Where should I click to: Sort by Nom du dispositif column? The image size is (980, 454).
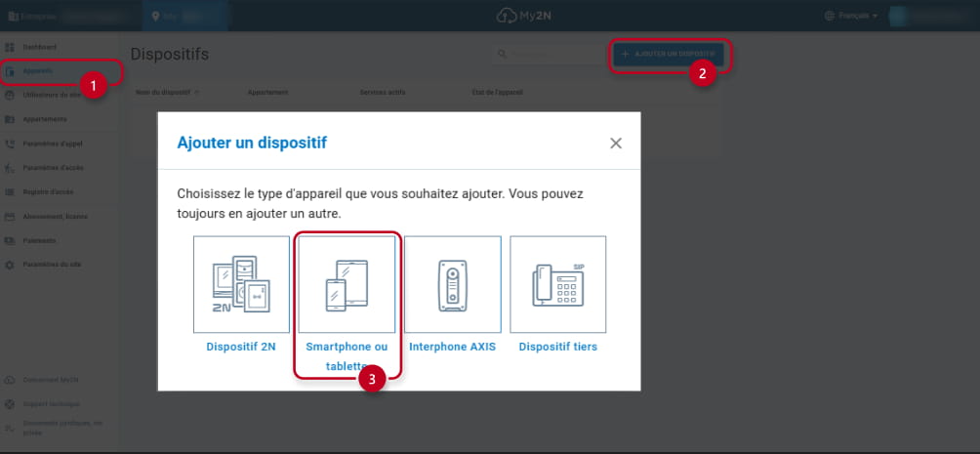[x=168, y=92]
